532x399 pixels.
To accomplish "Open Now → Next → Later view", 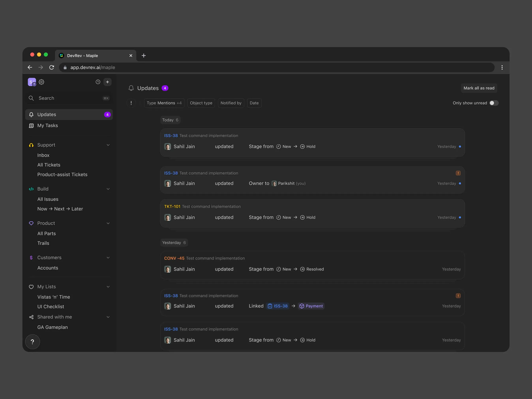I will click(x=60, y=209).
